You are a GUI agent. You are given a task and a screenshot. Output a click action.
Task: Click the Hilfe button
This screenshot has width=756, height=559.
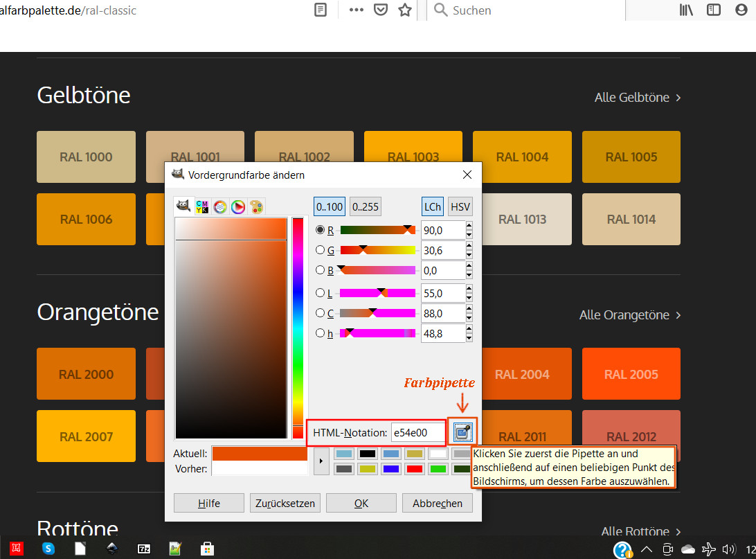tap(209, 503)
